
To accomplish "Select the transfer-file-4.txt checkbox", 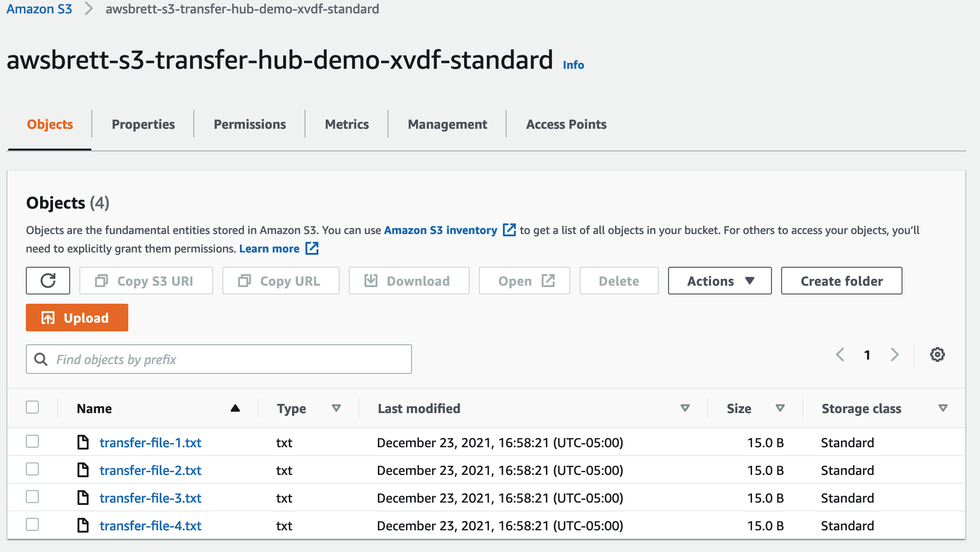I will point(32,524).
